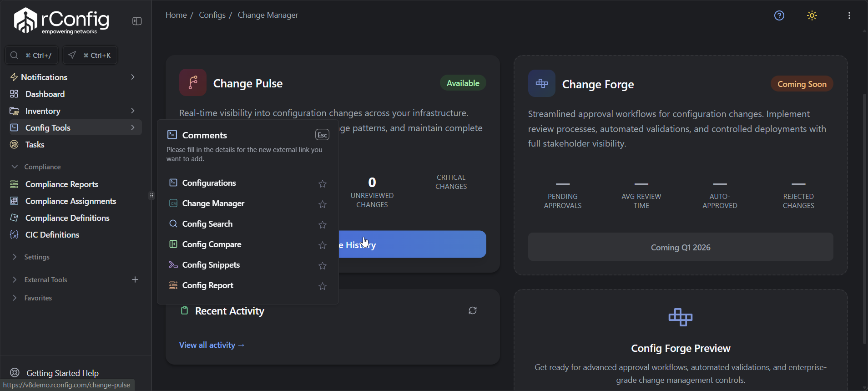The width and height of the screenshot is (868, 391).
Task: Click the sidebar resize grip handle
Action: (x=151, y=196)
